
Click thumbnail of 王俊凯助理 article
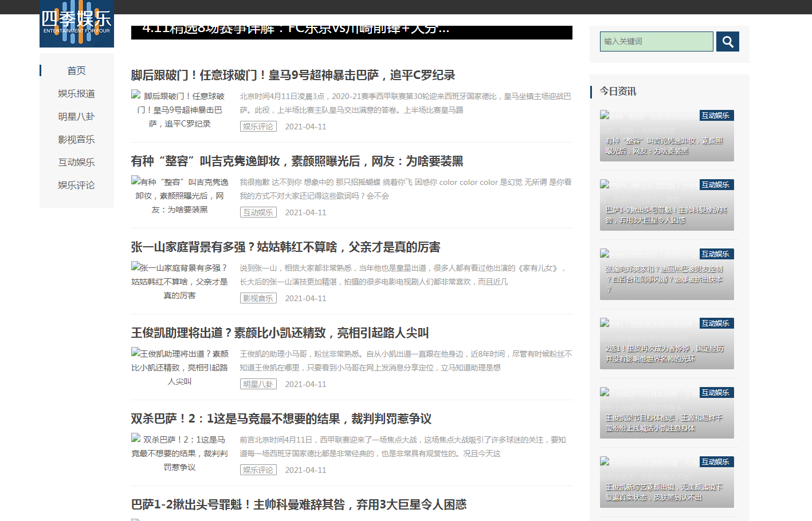pyautogui.click(x=180, y=367)
